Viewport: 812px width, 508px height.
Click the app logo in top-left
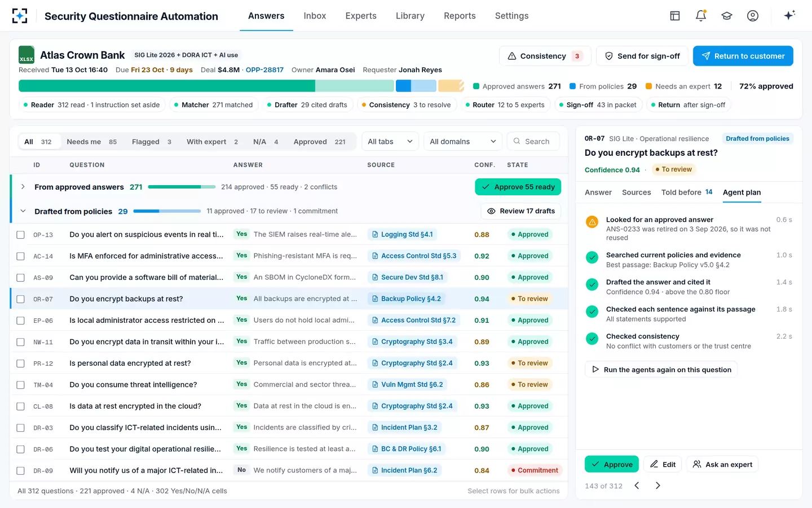[20, 16]
